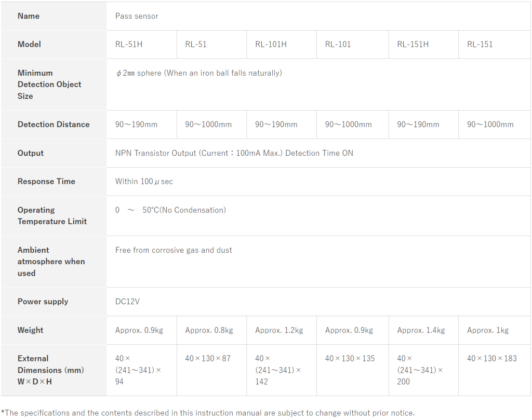532x420 pixels.
Task: Click the 'Approx. 0.8kg' weight cell
Action: (x=209, y=330)
